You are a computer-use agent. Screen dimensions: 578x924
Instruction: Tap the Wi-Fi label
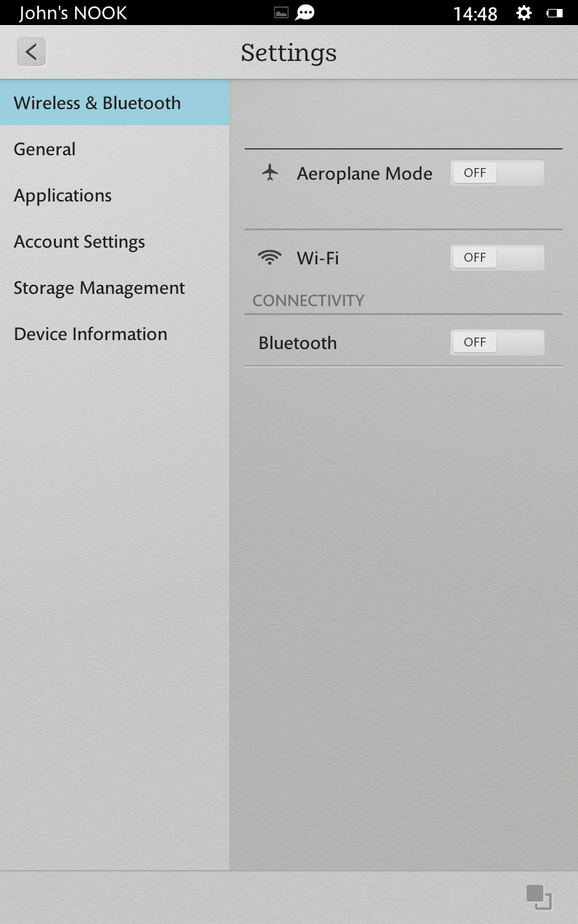(318, 258)
